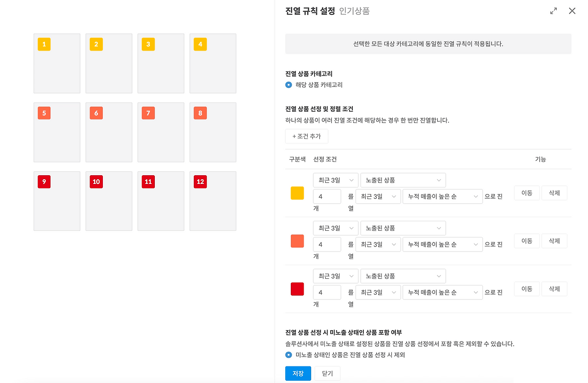Select the 미노출 상태인 상품은 제외 radio button
588x383 pixels.
pos(288,354)
